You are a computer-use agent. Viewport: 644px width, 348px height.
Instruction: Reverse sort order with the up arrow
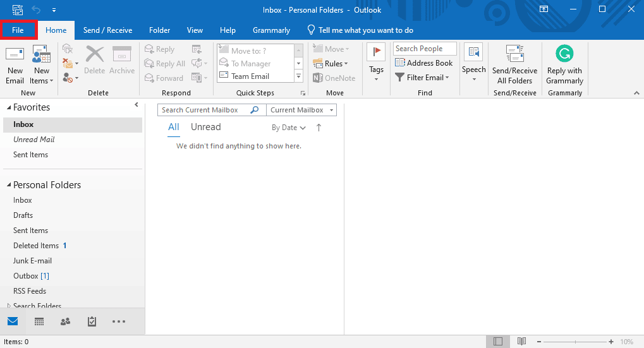pyautogui.click(x=319, y=128)
